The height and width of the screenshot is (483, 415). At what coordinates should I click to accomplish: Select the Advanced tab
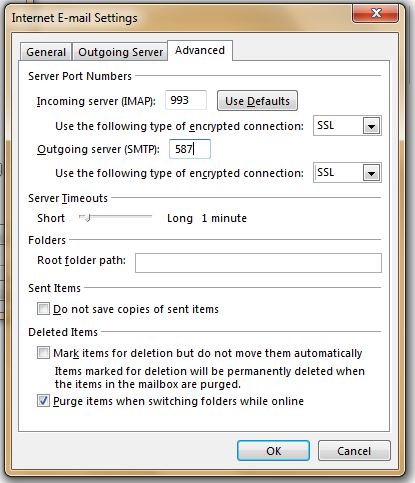200,50
